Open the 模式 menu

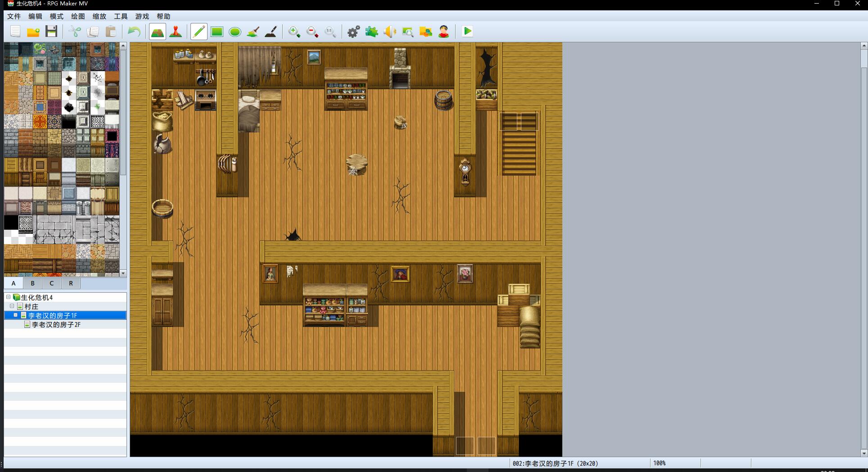click(57, 16)
